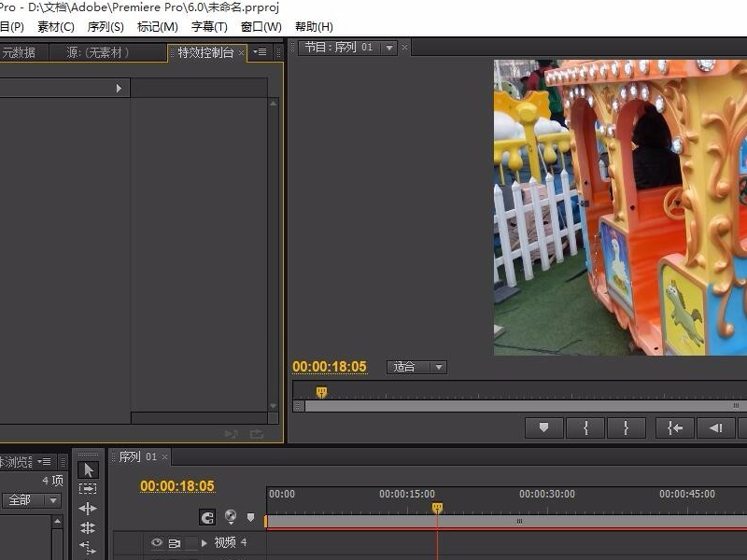Select the Selection (arrow) tool
The width and height of the screenshot is (747, 560).
(x=88, y=470)
